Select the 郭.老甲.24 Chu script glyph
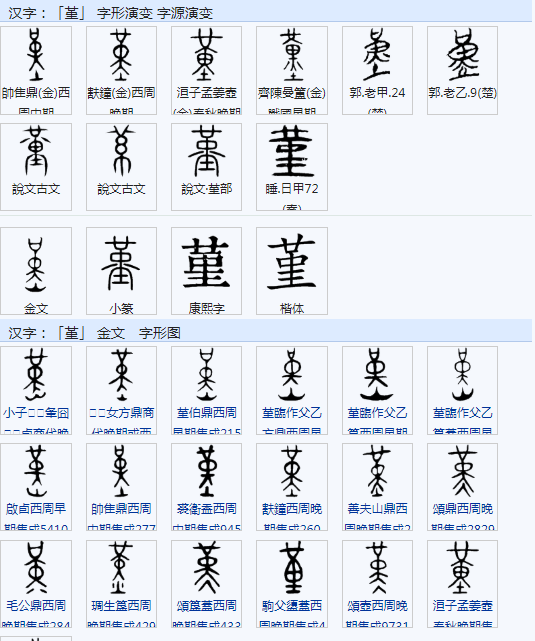The image size is (535, 641). pos(377,54)
